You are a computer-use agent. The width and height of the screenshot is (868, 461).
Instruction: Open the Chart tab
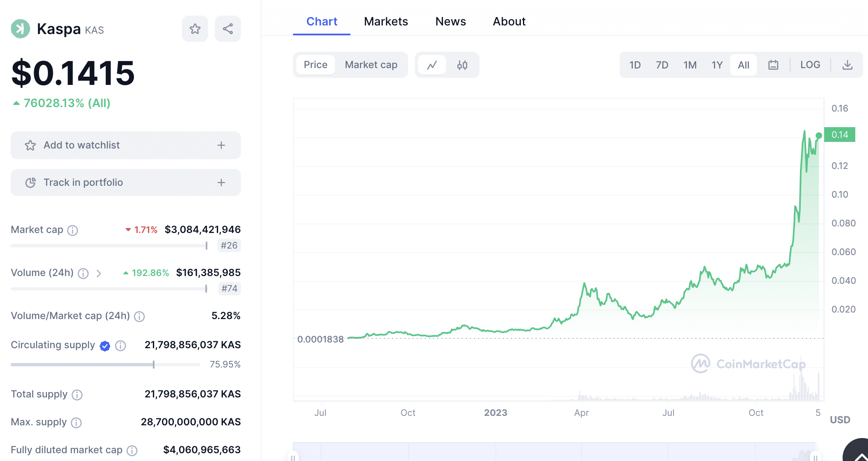322,21
